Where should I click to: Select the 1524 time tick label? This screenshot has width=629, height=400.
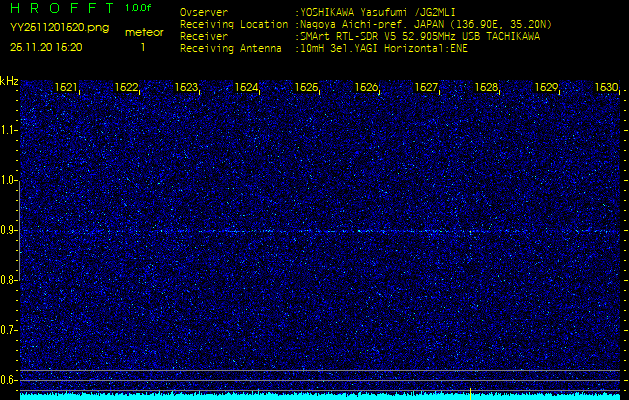pos(247,88)
